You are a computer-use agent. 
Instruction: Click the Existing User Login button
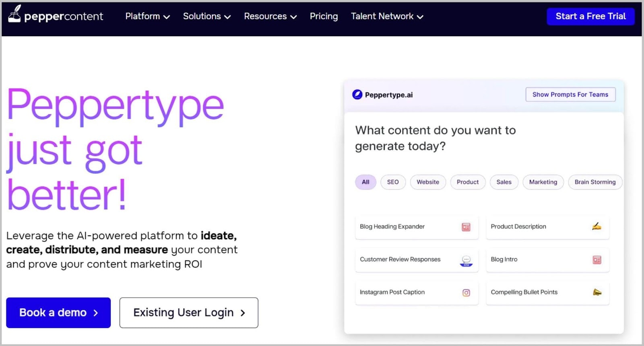pyautogui.click(x=189, y=313)
